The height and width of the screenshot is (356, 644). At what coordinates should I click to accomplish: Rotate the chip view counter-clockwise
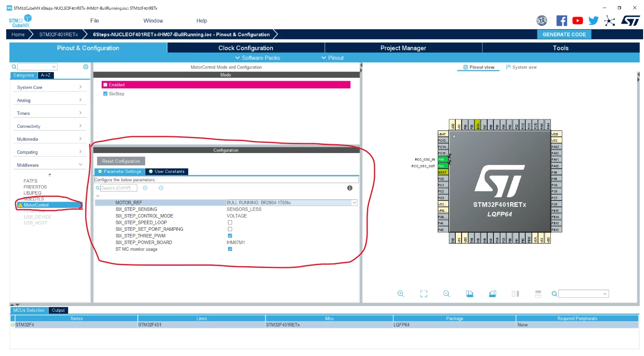tap(492, 294)
